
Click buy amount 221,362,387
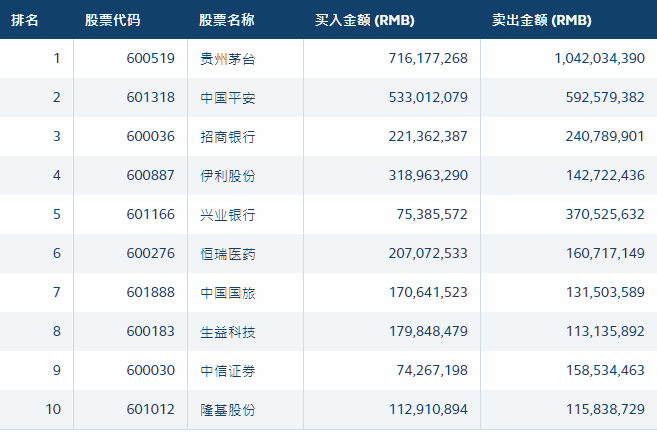click(x=428, y=136)
